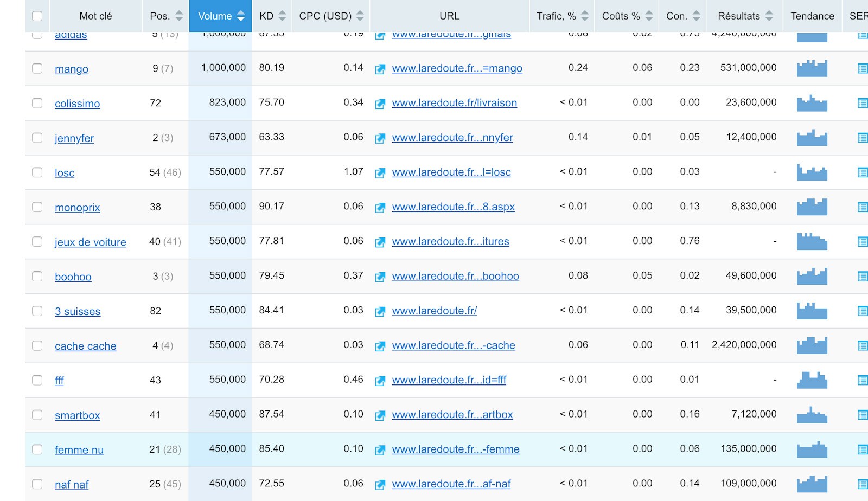Sort table by Coûts % column
This screenshot has width=868, height=501.
pyautogui.click(x=627, y=16)
